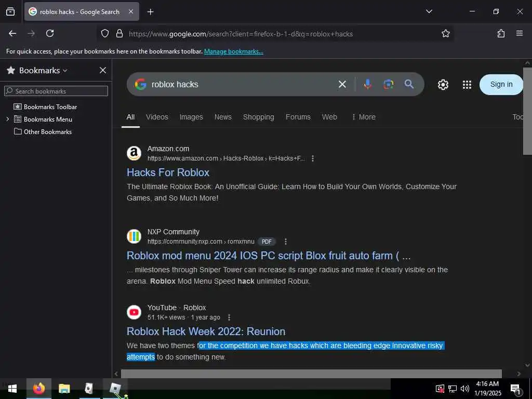Image resolution: width=532 pixels, height=399 pixels.
Task: Click the YouTube favicon icon
Action: 134,312
